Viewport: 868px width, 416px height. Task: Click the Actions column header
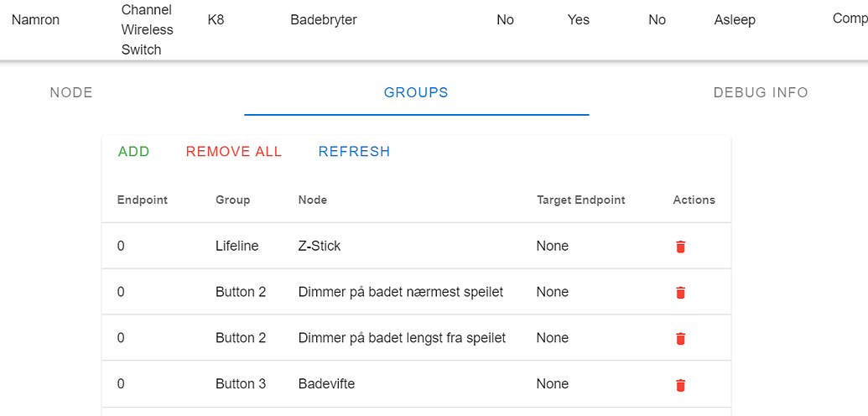(x=694, y=200)
